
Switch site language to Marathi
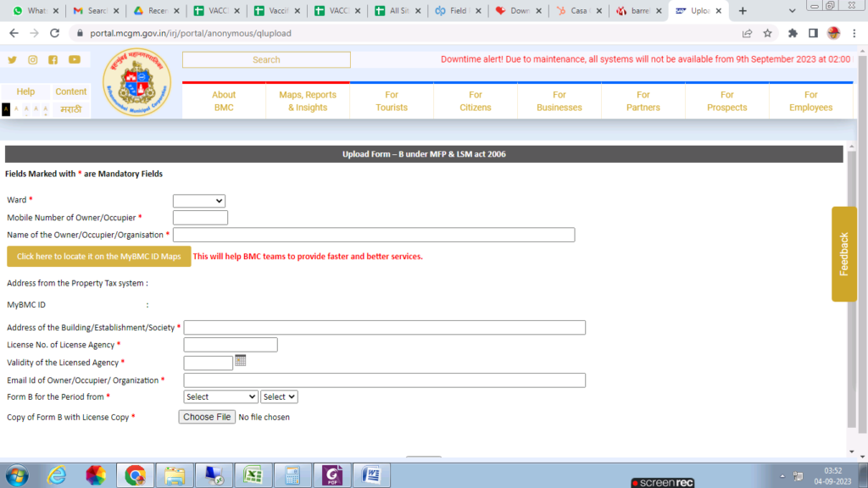[70, 108]
